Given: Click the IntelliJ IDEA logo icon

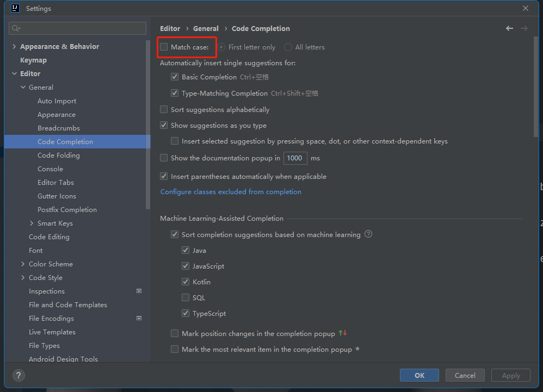Looking at the screenshot, I should 15,8.
